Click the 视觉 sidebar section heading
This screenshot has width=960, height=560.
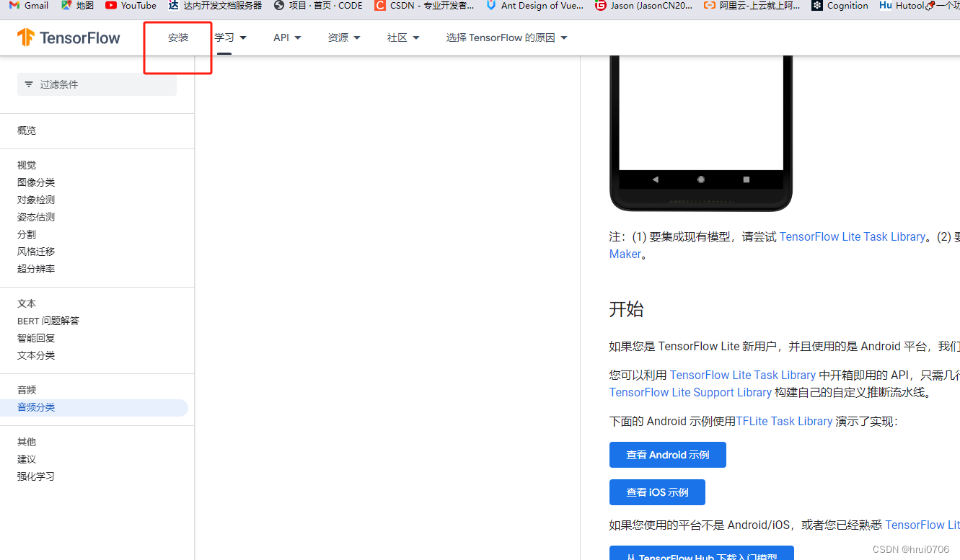point(27,165)
